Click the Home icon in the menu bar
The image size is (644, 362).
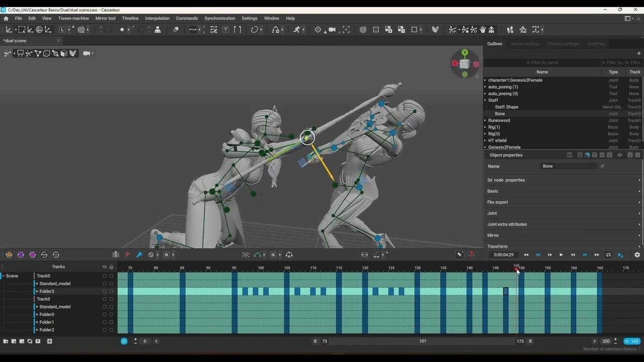6,18
